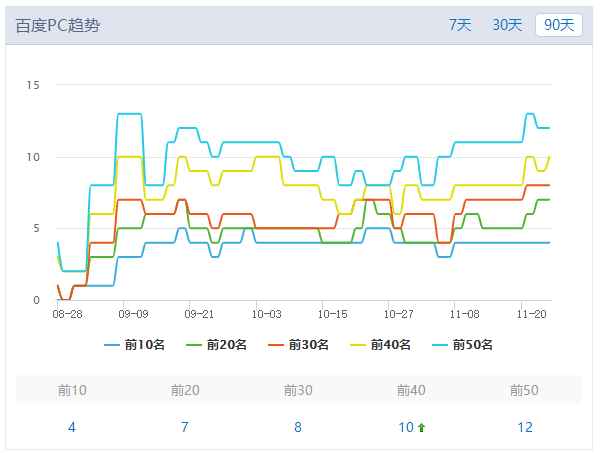Hide the 前20名 green legend series
The height and width of the screenshot is (453, 603).
[218, 345]
